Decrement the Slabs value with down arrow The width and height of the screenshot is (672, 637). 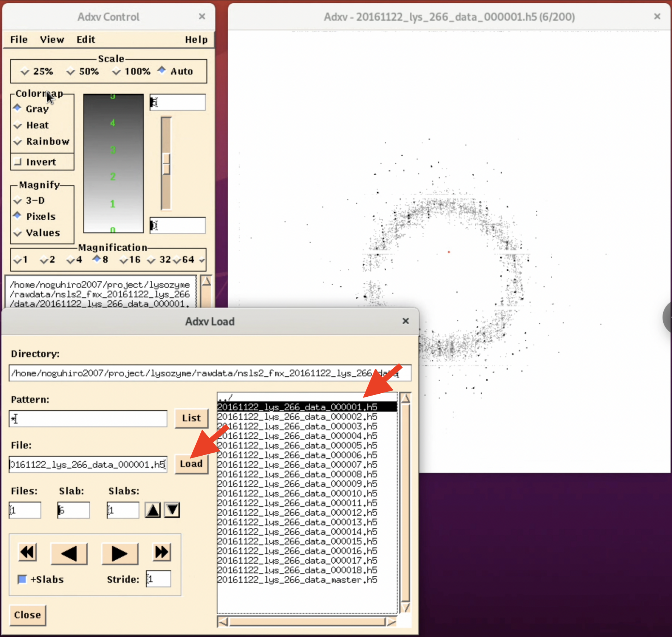click(x=172, y=510)
